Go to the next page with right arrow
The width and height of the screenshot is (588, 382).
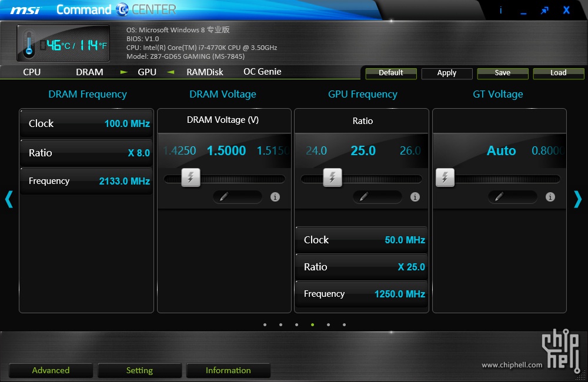(578, 199)
